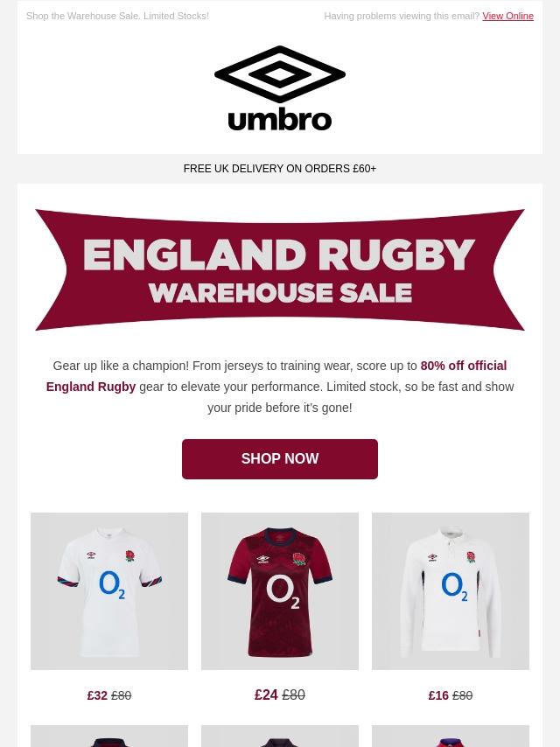Click the £16 sale price
The width and height of the screenshot is (560, 747).
tap(438, 695)
